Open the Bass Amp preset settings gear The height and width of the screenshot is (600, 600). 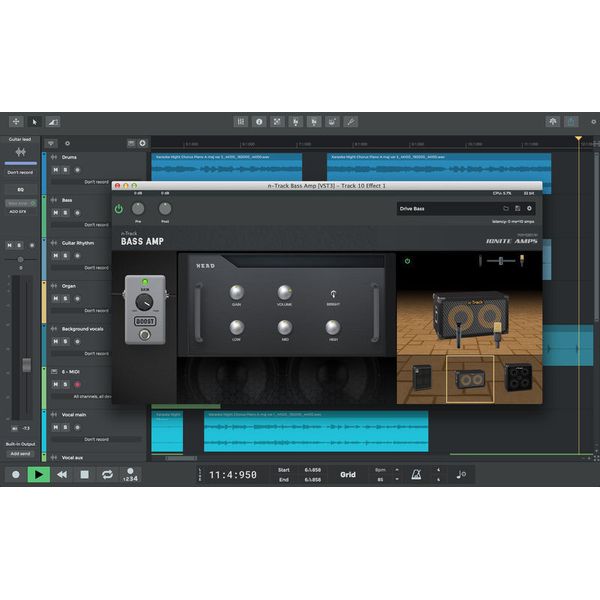click(529, 209)
